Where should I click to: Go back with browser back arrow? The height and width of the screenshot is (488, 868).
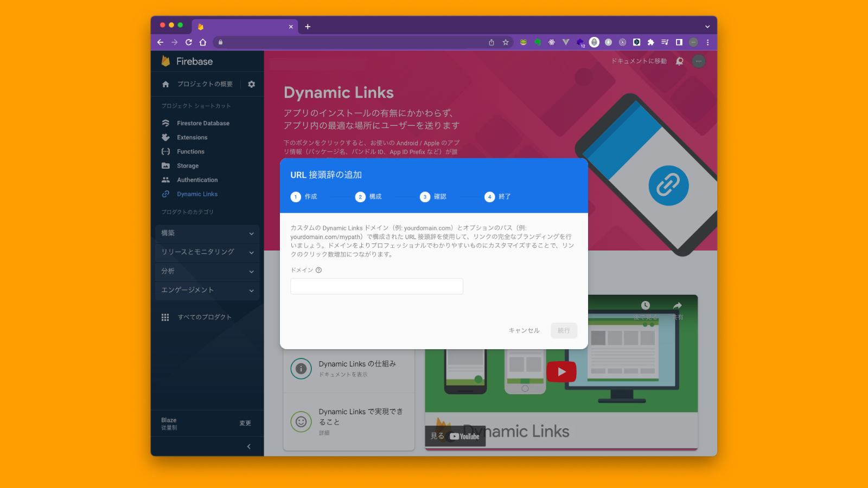160,42
